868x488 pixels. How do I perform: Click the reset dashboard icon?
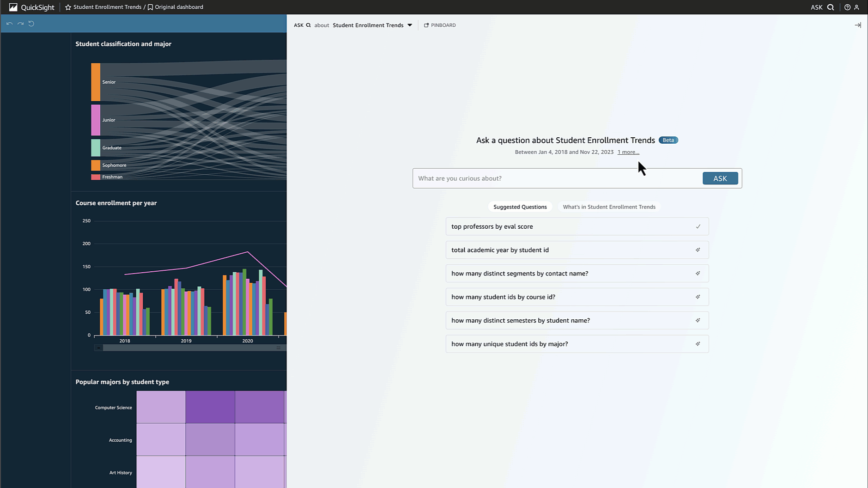click(31, 24)
